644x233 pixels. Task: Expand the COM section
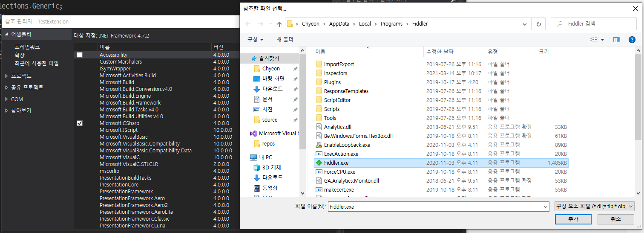coord(7,99)
